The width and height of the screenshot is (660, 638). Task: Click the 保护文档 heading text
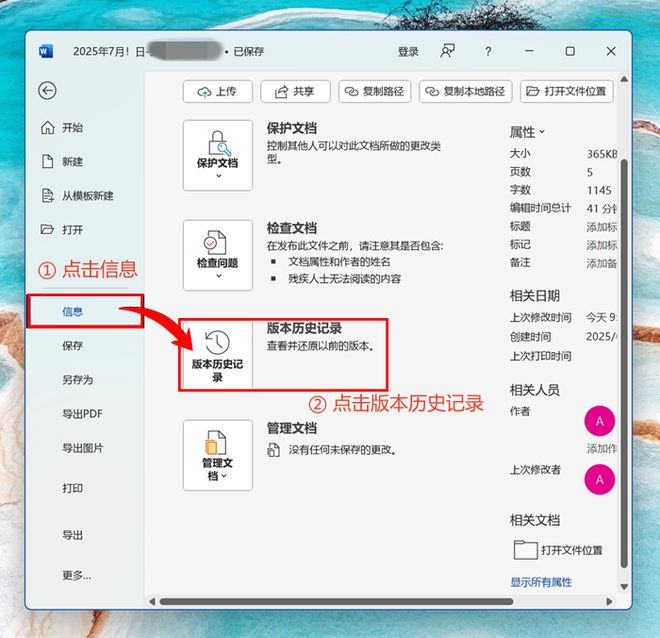291,128
